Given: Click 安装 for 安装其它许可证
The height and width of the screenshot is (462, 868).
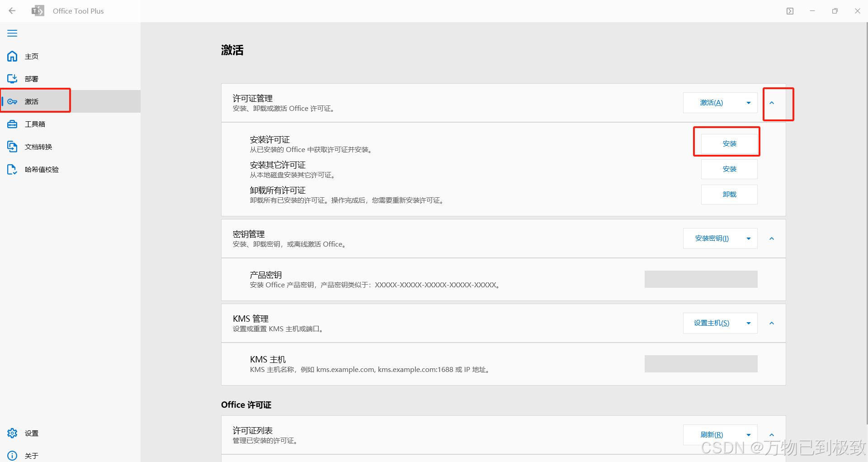Looking at the screenshot, I should pos(729,169).
